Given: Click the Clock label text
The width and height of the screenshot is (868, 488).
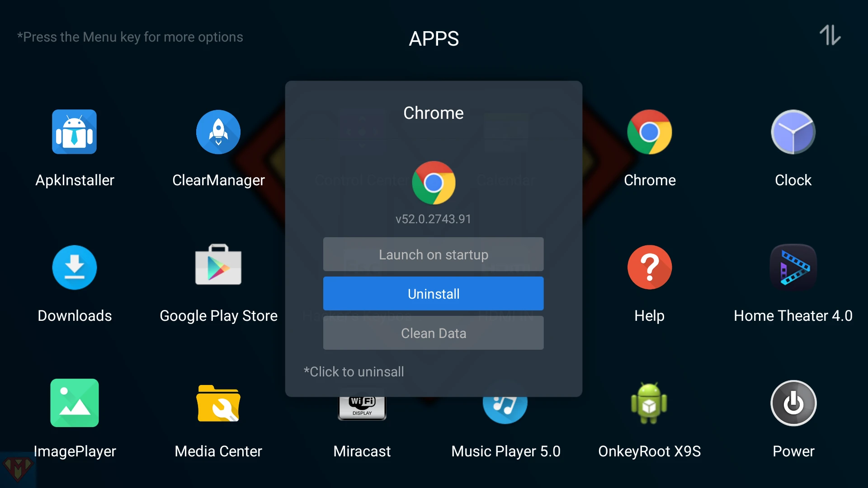Looking at the screenshot, I should tap(793, 180).
